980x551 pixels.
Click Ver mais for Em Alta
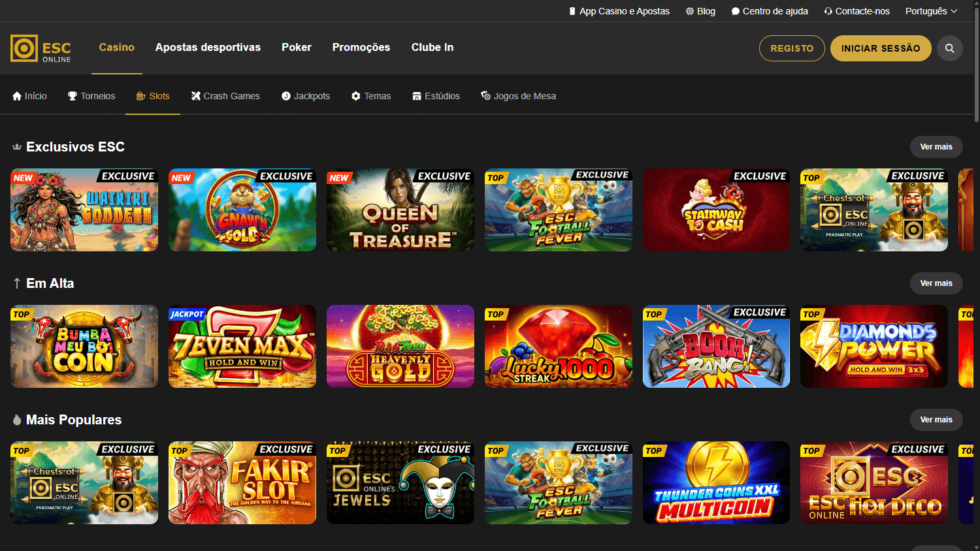(936, 283)
